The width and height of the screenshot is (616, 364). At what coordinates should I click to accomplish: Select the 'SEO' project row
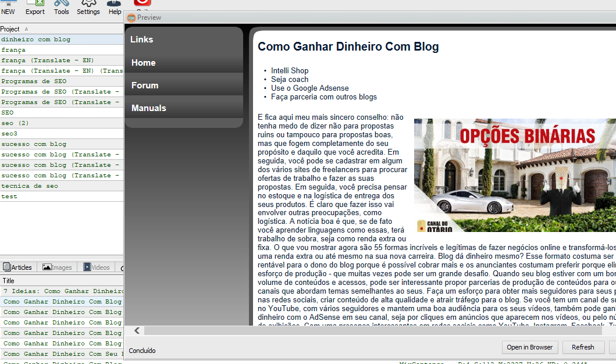pyautogui.click(x=62, y=113)
